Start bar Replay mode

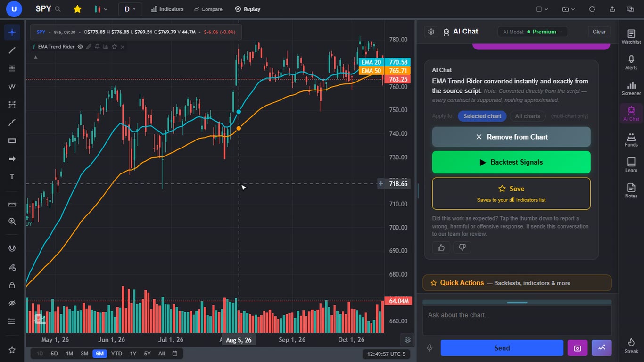(248, 9)
